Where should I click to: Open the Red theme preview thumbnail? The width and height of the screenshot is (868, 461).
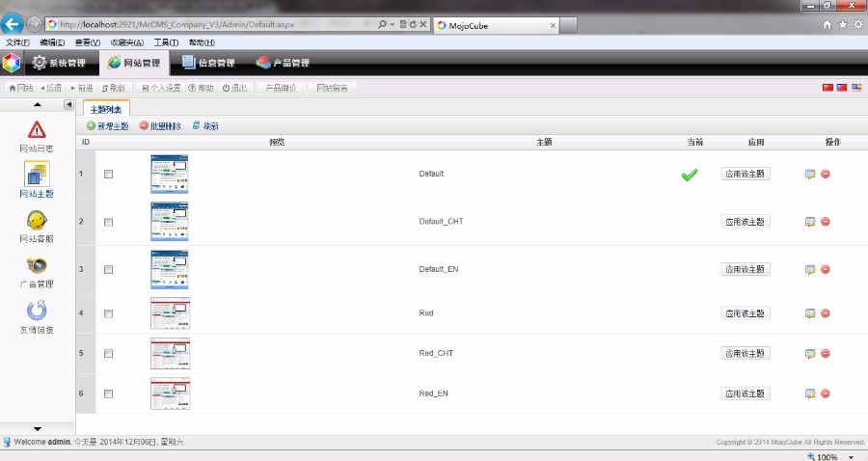pyautogui.click(x=171, y=313)
